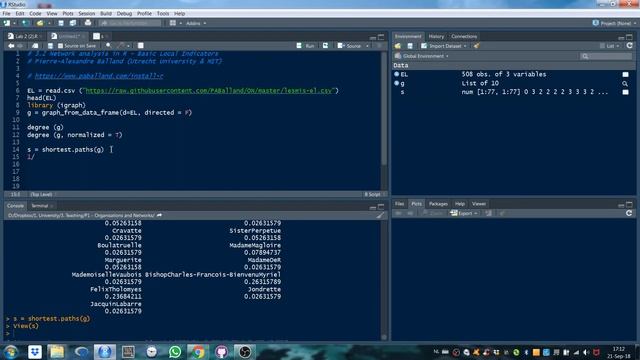640x360 pixels.
Task: Click the Clear Console broom icon
Action: coord(380,215)
